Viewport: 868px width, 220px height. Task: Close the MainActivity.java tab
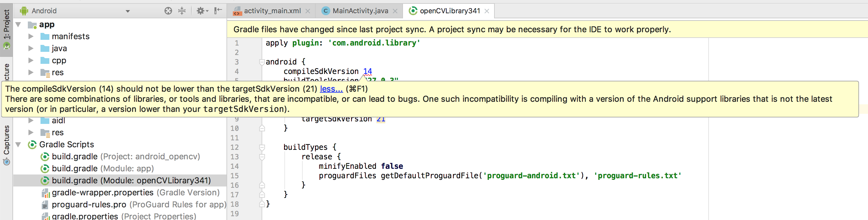[395, 11]
